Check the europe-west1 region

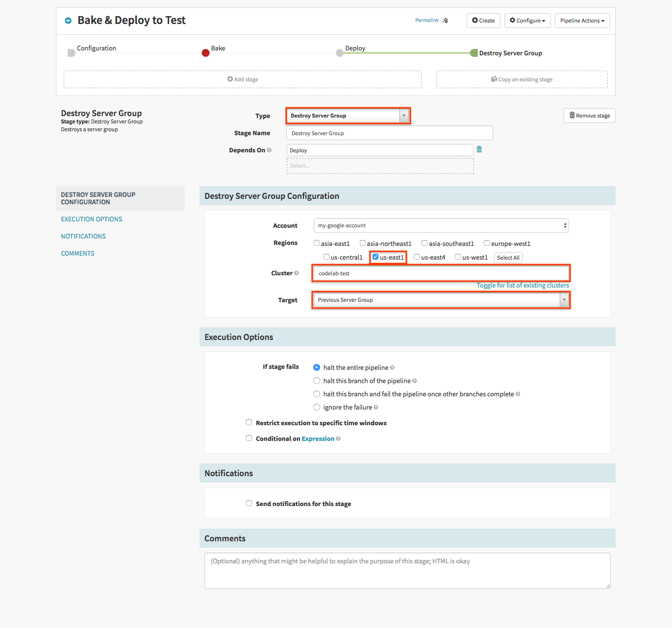487,243
